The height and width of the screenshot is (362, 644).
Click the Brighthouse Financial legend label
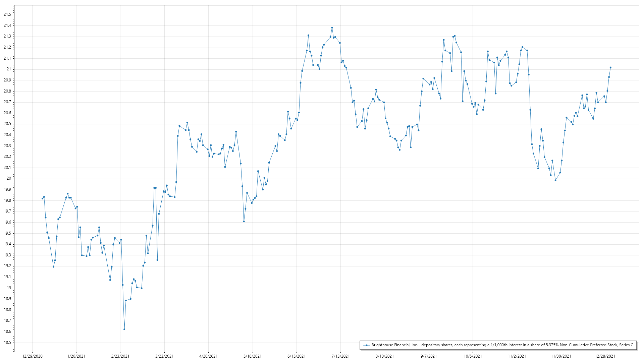pyautogui.click(x=502, y=345)
